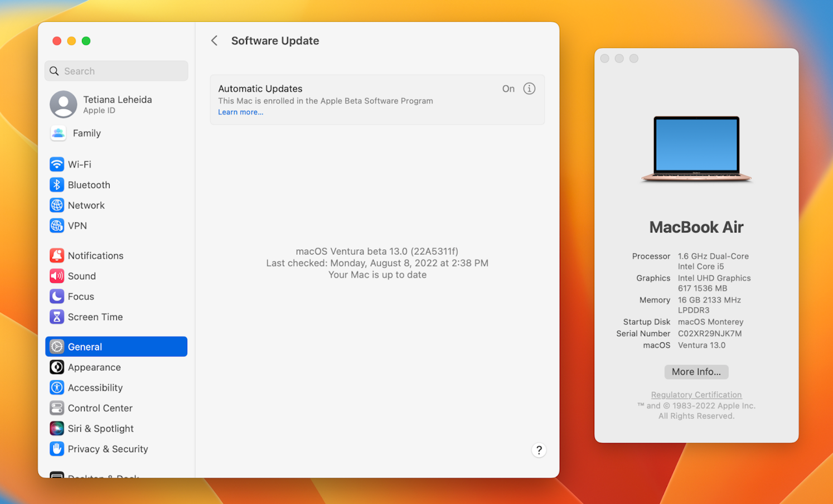Open Appearance settings
833x504 pixels.
[94, 367]
